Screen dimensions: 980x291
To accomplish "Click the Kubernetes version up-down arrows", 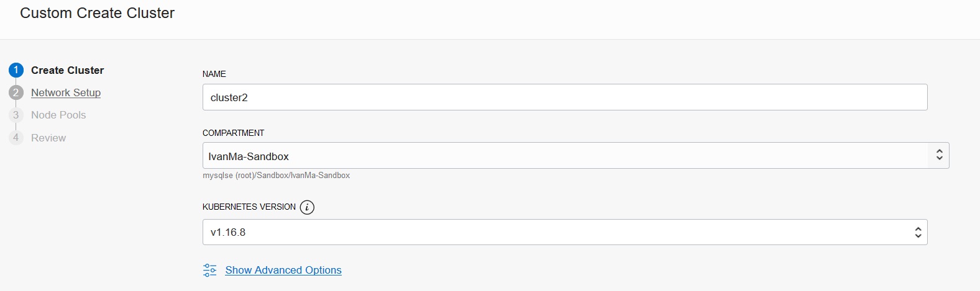I will (918, 232).
